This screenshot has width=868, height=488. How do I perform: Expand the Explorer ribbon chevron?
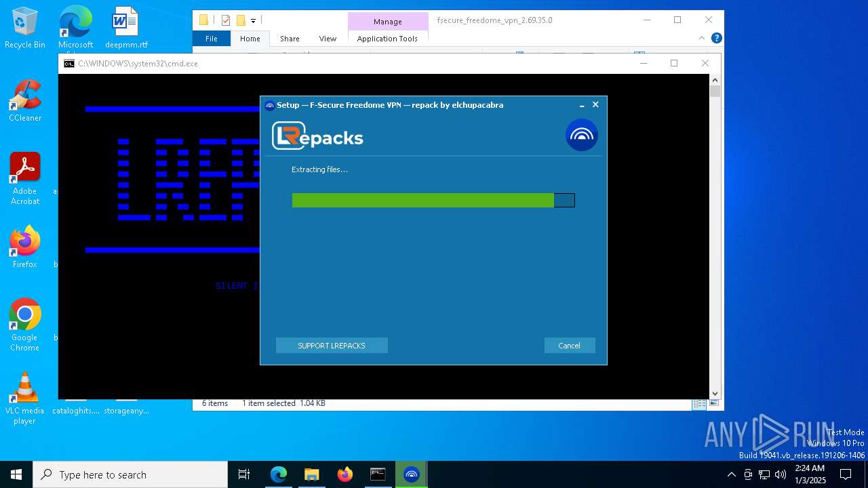coord(703,39)
